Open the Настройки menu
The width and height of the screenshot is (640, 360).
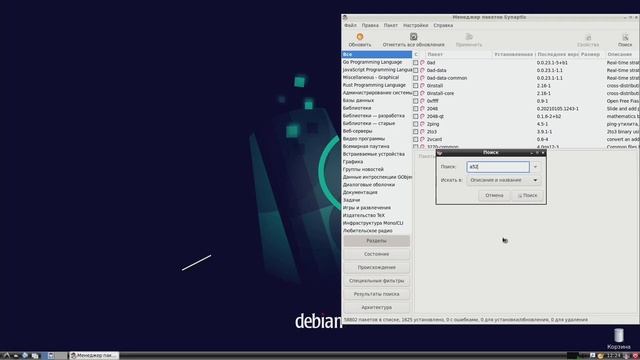(x=416, y=25)
